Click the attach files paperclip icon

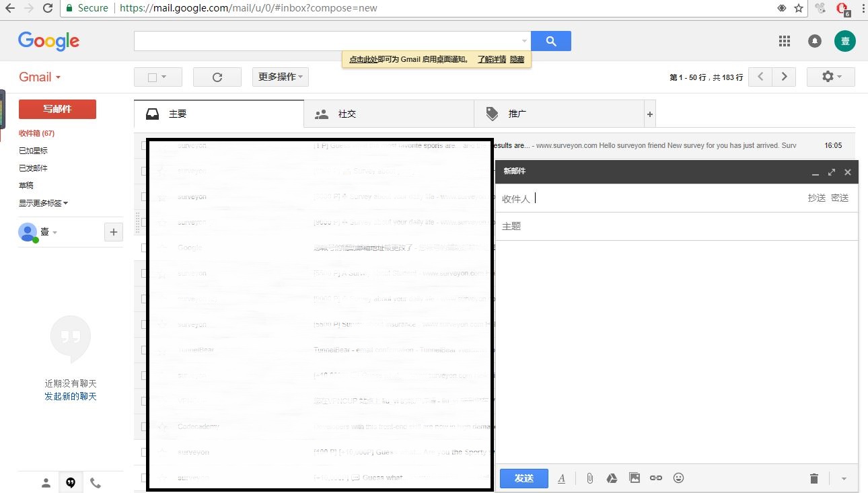coord(589,478)
